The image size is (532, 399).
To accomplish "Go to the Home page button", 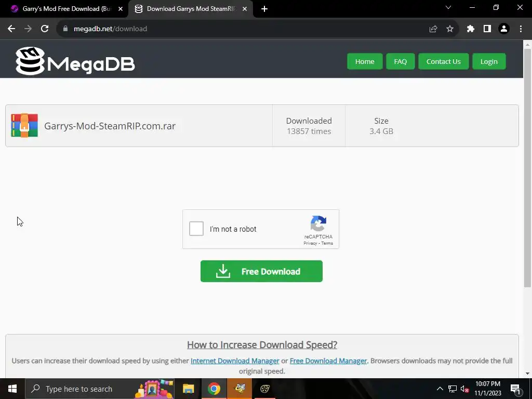I will 365,61.
